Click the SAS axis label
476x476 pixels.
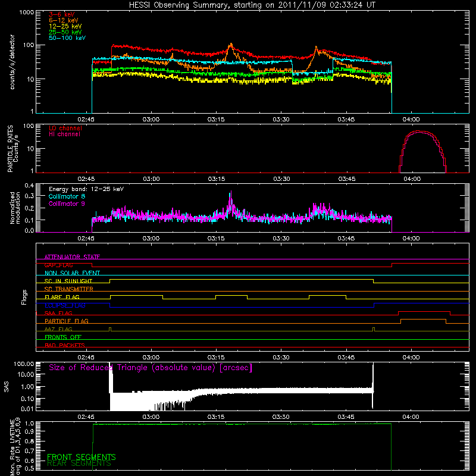click(x=7, y=387)
